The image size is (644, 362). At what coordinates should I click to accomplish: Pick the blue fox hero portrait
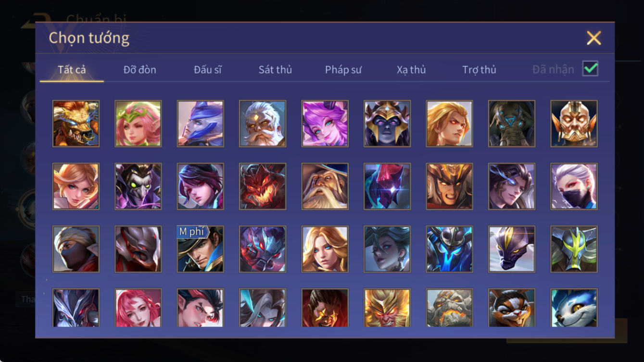(574, 308)
